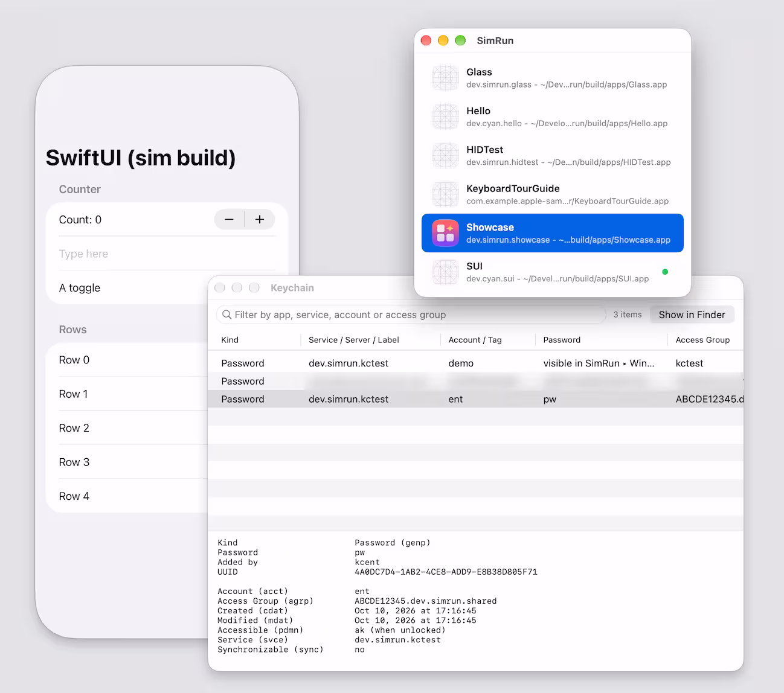Click 'ABCDE12345.dev.simrun.shared' access group value
The image size is (784, 693).
425,601
